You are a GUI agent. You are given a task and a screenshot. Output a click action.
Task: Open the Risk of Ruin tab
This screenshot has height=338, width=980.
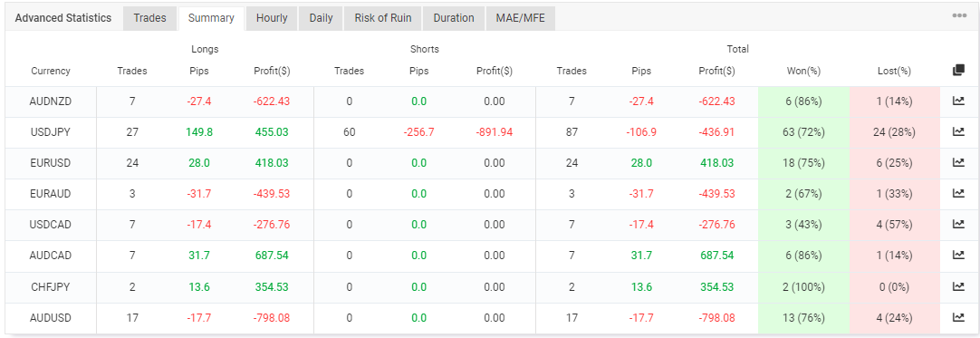(383, 18)
